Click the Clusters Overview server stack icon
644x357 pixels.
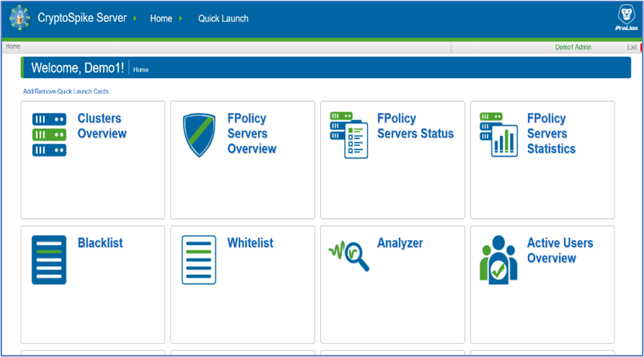49,135
